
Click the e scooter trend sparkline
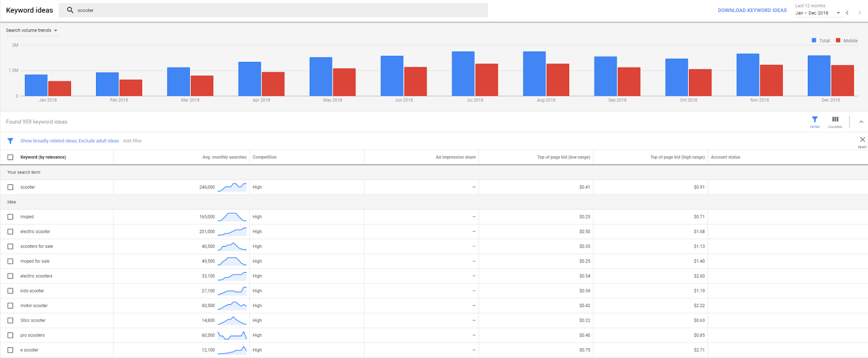[232, 350]
